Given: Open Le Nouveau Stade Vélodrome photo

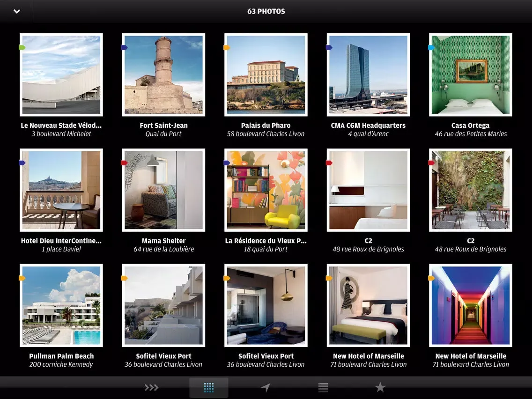Looking at the screenshot, I should coord(61,74).
